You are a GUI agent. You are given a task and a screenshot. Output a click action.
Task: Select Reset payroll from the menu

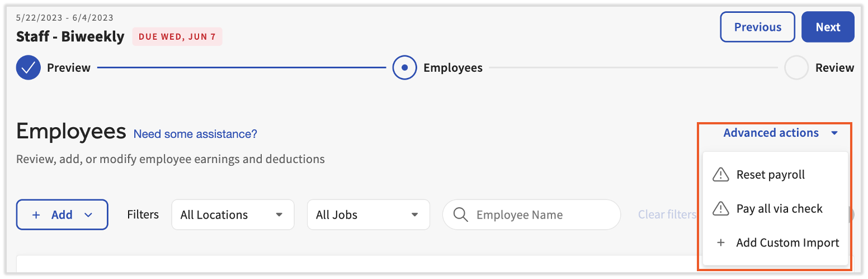[771, 175]
